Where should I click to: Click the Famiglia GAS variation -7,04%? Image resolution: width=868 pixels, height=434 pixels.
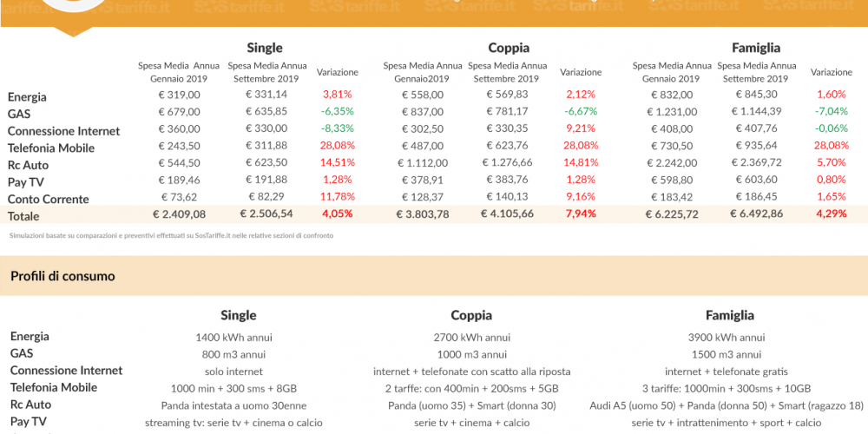pos(831,111)
